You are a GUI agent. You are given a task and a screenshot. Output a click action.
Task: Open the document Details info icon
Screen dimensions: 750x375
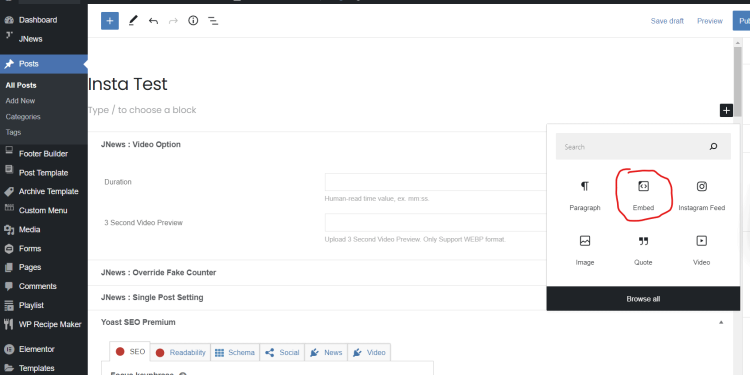pyautogui.click(x=193, y=21)
